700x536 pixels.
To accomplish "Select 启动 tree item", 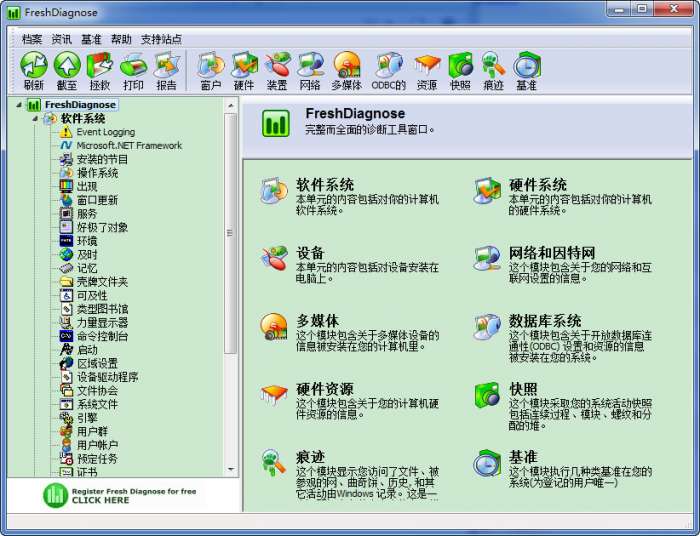I will [x=87, y=350].
